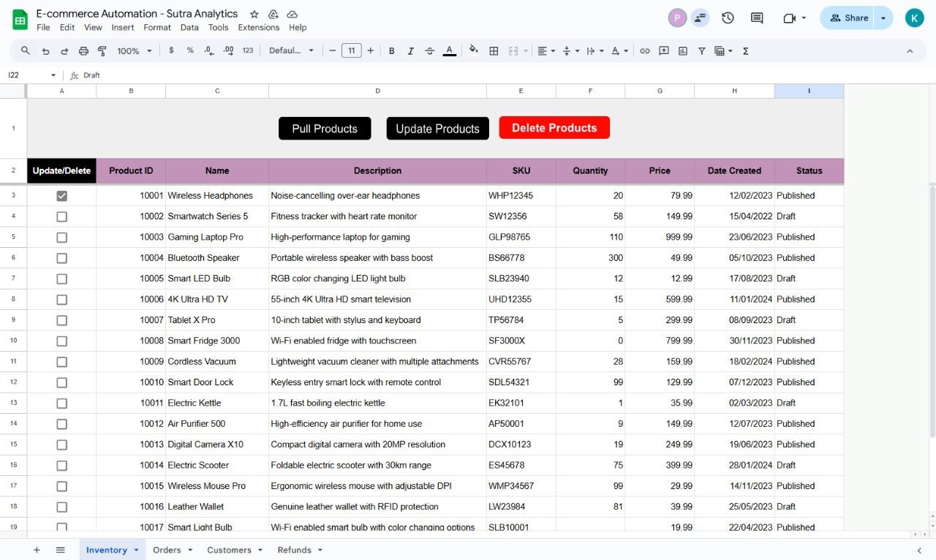This screenshot has height=560, width=936.
Task: Insert a chart from toolbar
Action: click(683, 51)
